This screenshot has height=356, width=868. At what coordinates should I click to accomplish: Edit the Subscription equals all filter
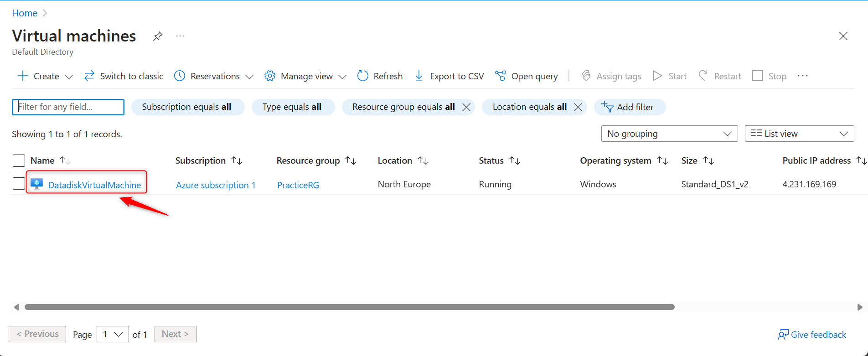click(187, 107)
